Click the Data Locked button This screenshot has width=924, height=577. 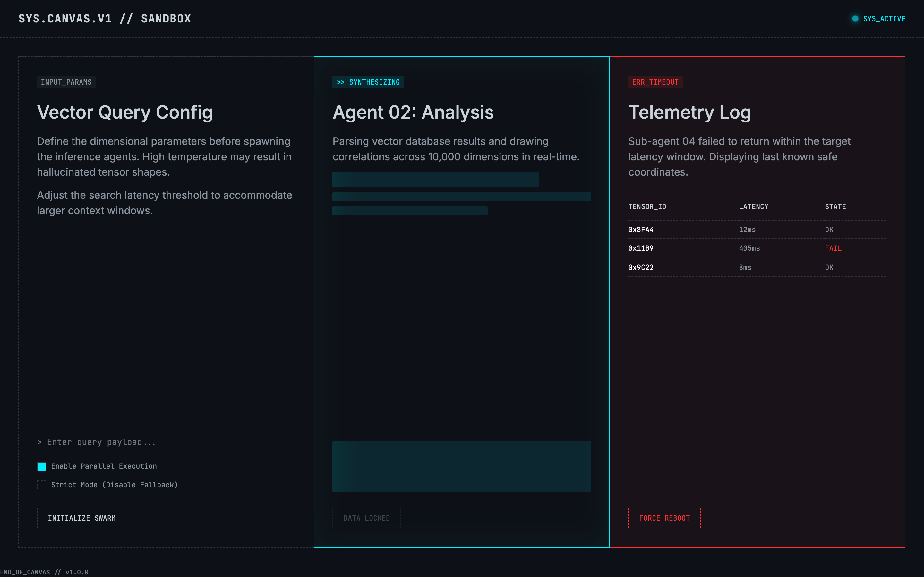pos(366,518)
